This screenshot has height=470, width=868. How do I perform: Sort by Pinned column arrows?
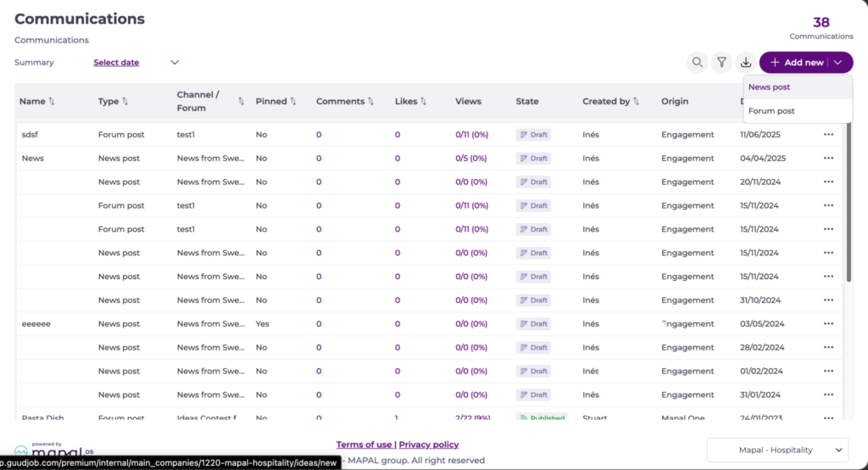(x=293, y=102)
